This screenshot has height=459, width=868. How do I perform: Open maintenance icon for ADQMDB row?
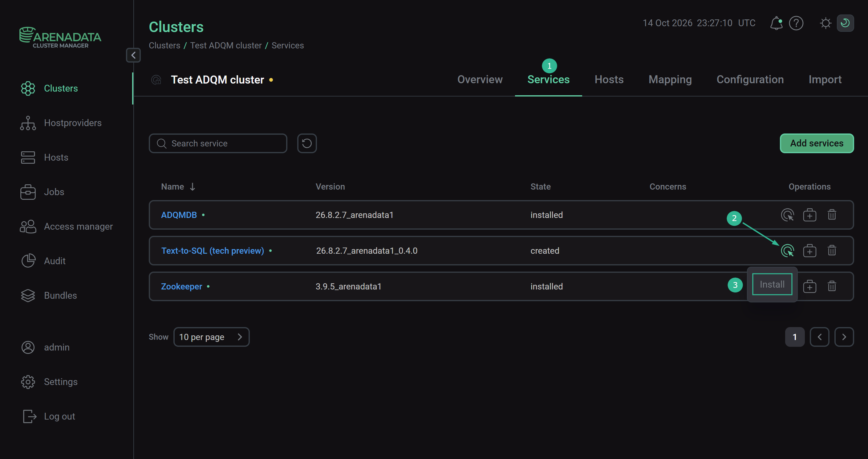[x=809, y=215]
